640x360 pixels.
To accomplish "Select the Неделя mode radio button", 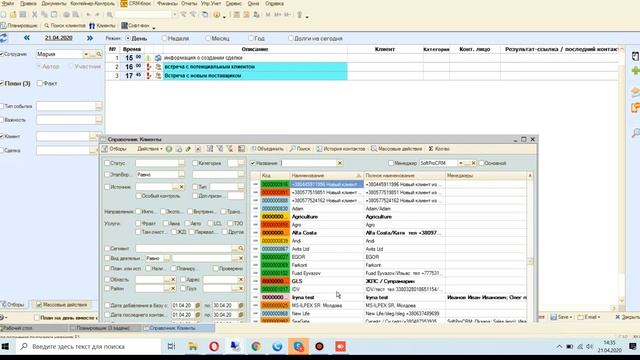I will 164,38.
